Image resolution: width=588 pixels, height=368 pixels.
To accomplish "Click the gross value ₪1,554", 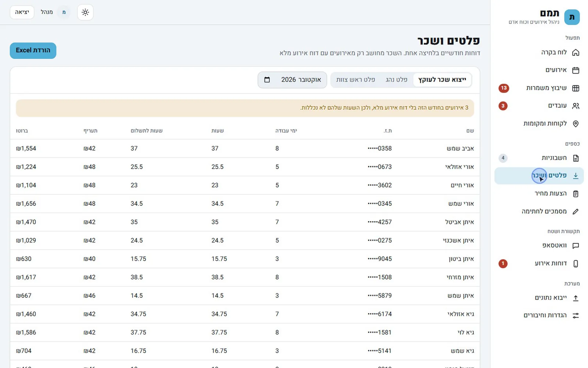I will (26, 149).
